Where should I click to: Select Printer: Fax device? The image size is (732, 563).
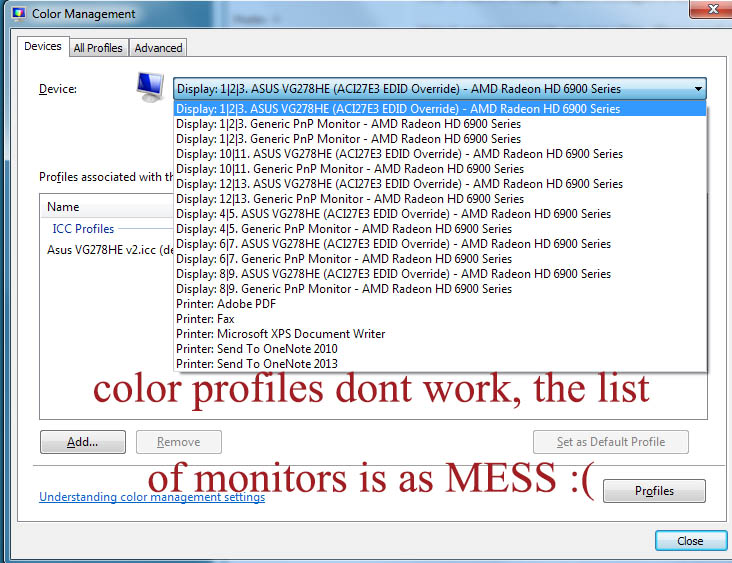[439, 319]
